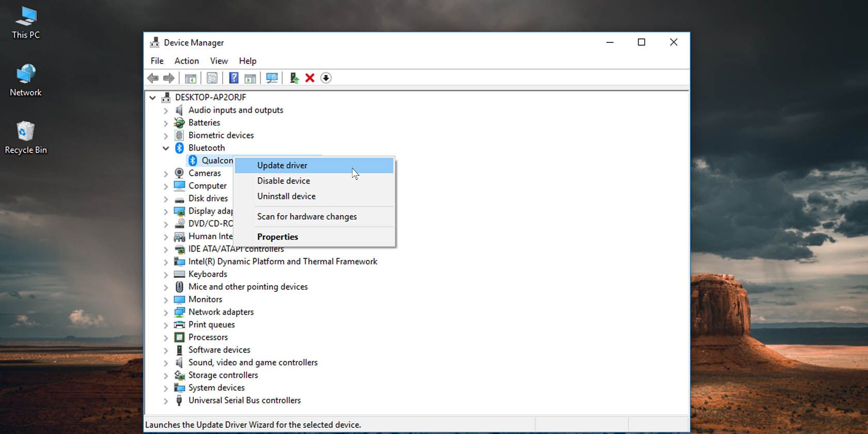Click Scan for hardware changes toolbar icon
Image resolution: width=868 pixels, height=434 pixels.
tap(272, 78)
